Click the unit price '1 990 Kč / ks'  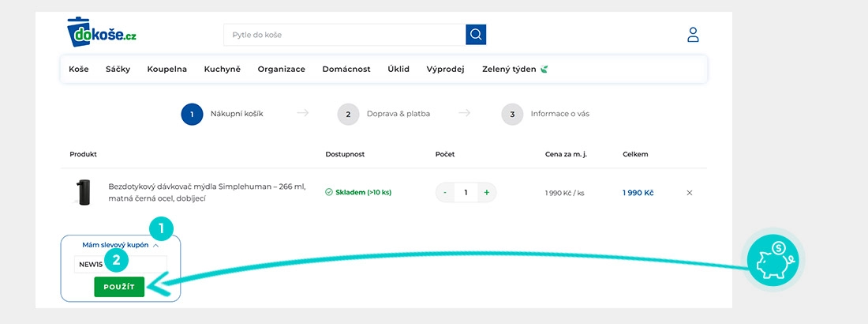(565, 193)
